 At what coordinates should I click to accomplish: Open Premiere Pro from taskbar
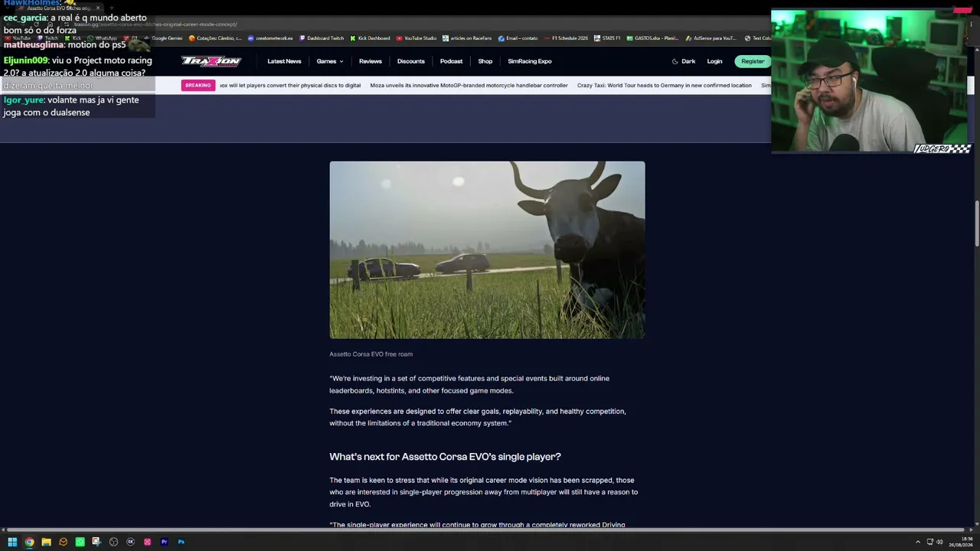[x=164, y=542]
